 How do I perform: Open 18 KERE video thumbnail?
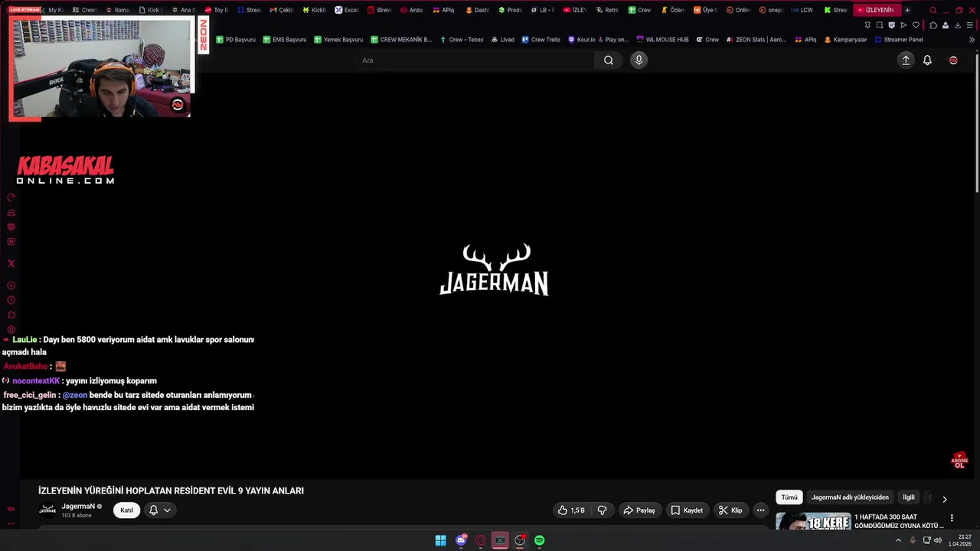[x=813, y=522]
